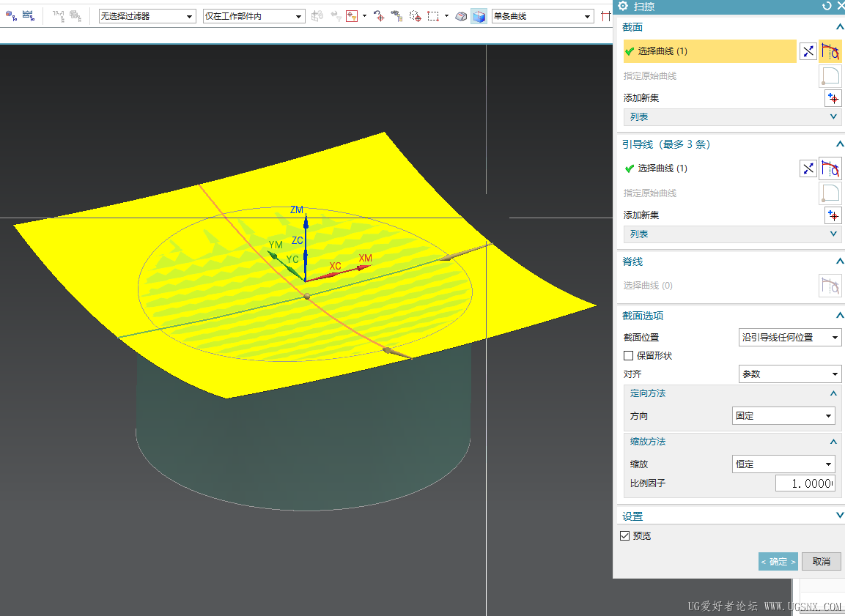This screenshot has height=616, width=845.
Task: Click 指定原始曲线 icon in 引导线 section
Action: pyautogui.click(x=830, y=193)
